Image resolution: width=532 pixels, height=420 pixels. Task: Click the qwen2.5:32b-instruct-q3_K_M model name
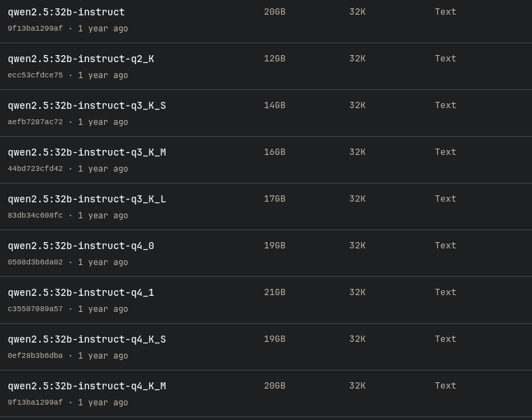click(x=87, y=153)
